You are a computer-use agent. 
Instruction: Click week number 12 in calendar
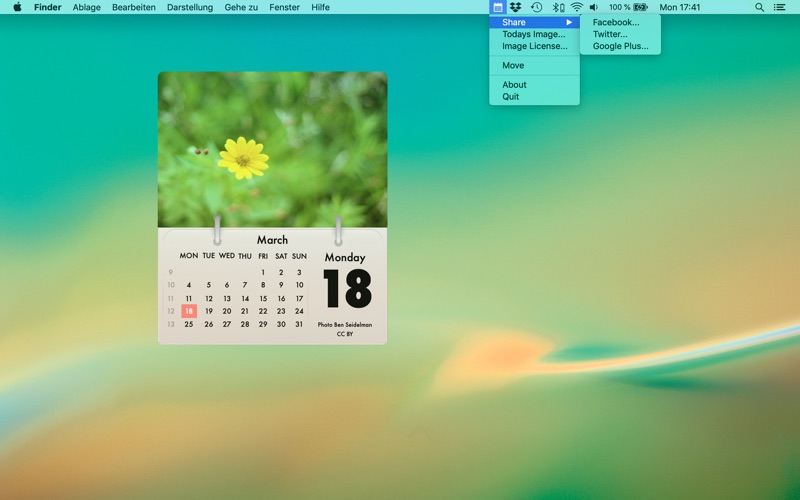click(x=170, y=311)
